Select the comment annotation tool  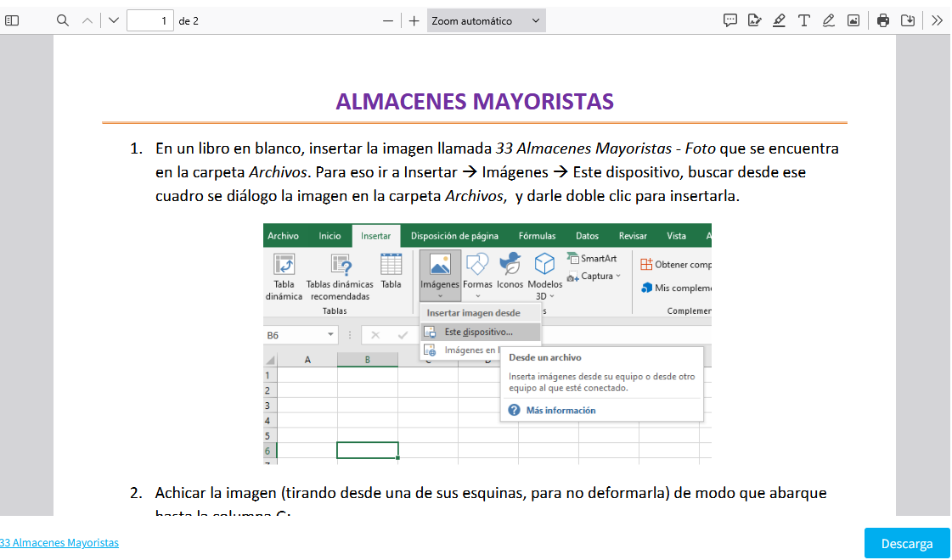pos(729,20)
